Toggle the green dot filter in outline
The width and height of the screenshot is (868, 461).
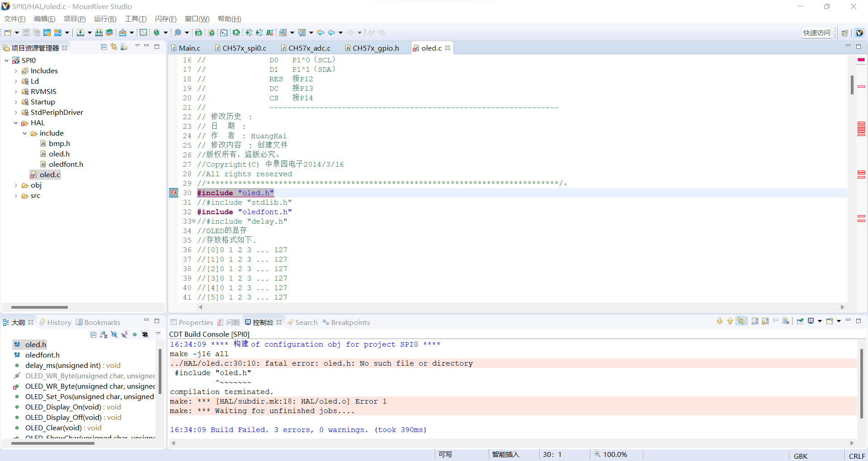[135, 334]
